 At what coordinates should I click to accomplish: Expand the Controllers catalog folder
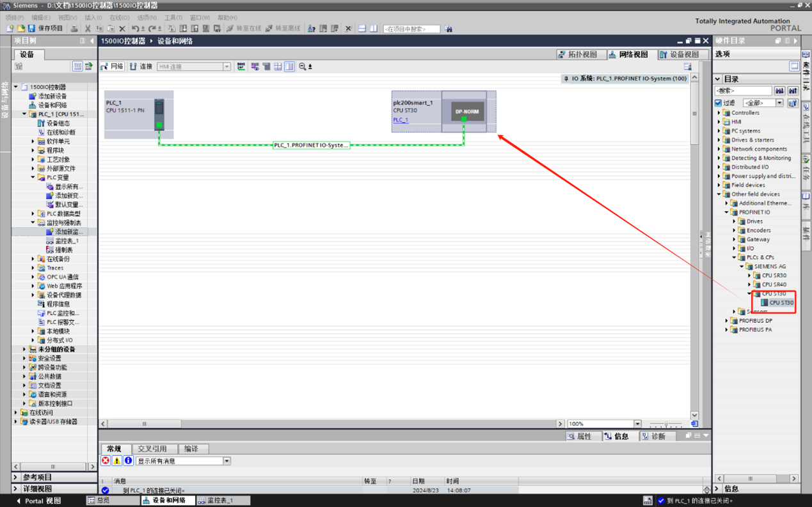pyautogui.click(x=719, y=113)
